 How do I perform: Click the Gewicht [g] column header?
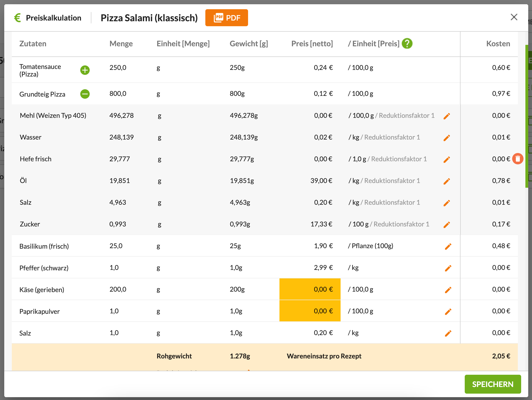tap(249, 43)
